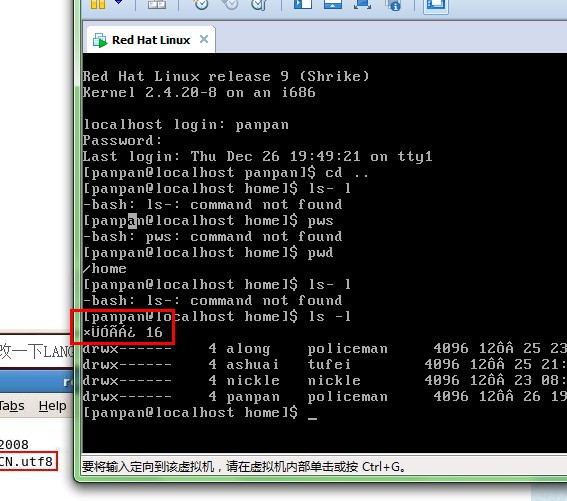Screen dimensions: 567x501
Task: Take a snapshot with the clock-plus icon
Action: [200, 4]
